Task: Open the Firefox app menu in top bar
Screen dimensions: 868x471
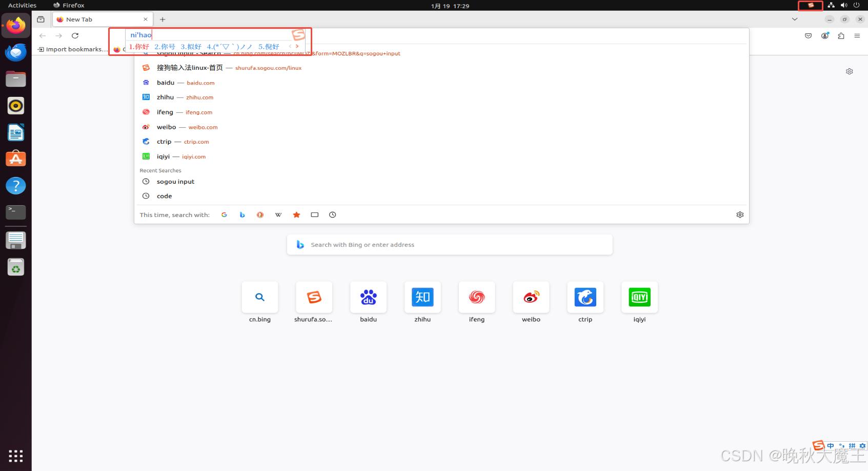Action: pos(68,5)
